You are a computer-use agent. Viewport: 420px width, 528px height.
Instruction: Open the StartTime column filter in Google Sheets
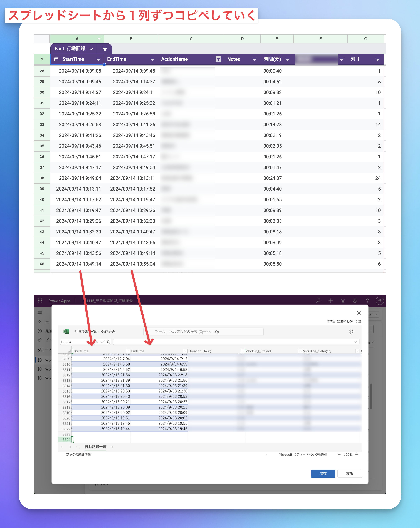click(98, 59)
